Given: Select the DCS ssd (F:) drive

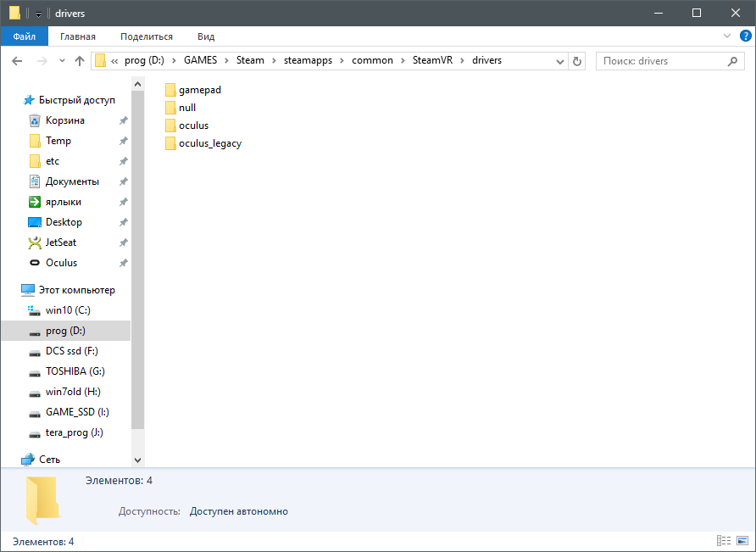Looking at the screenshot, I should point(72,351).
